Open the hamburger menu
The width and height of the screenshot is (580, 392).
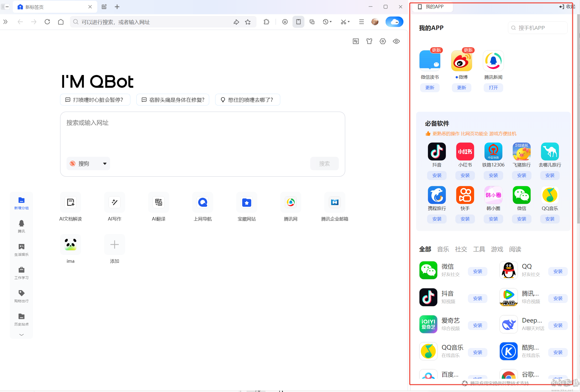pos(361,22)
